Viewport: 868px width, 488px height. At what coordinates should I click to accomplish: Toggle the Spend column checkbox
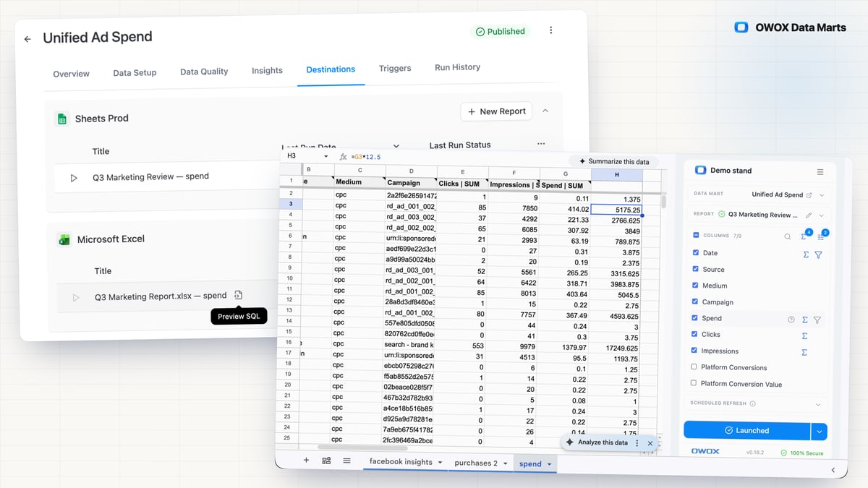(x=696, y=318)
